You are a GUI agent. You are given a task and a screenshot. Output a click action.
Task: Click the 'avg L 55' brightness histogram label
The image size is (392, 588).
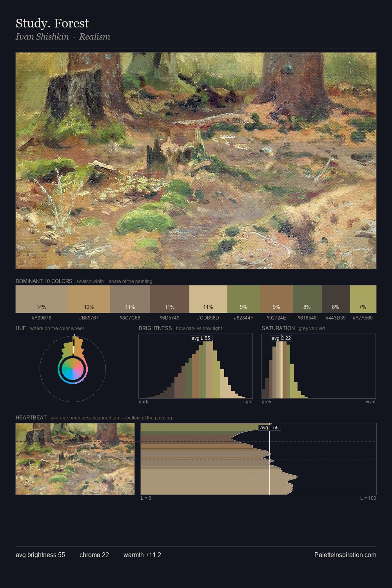pyautogui.click(x=201, y=338)
